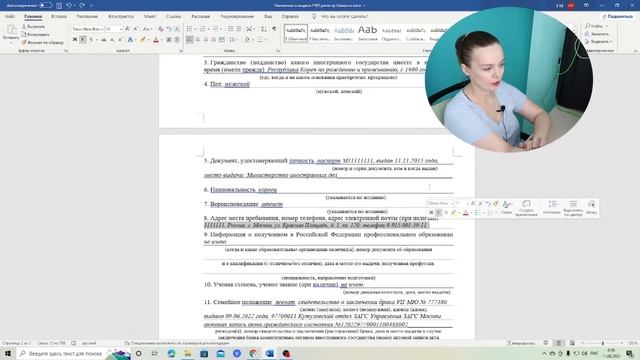Toggle Underline in the ribbon font group
The width and height of the screenshot is (640, 360).
92,40
